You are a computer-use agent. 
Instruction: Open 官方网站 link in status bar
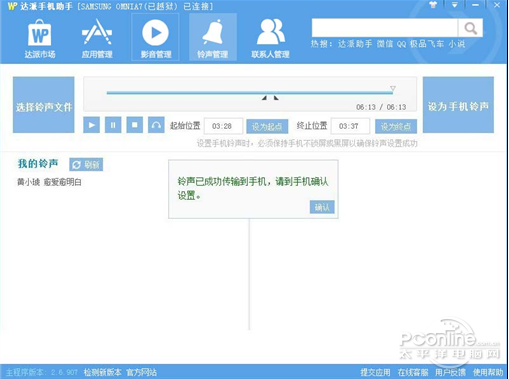142,372
